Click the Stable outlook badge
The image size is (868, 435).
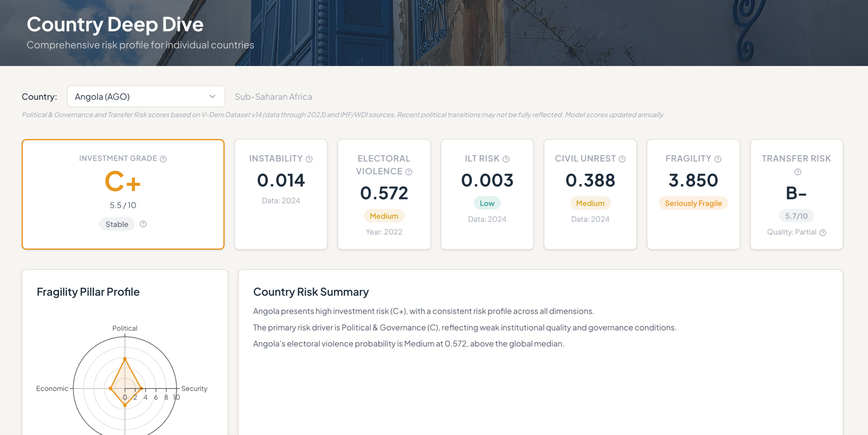117,224
